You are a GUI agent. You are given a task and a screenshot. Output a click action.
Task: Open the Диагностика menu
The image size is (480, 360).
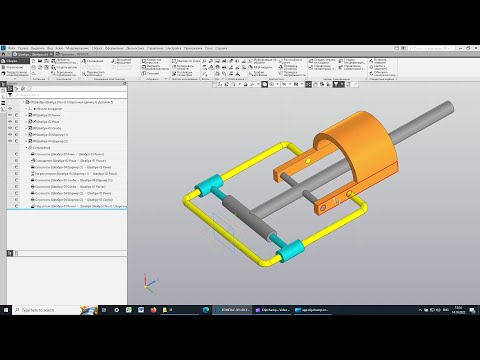point(135,48)
